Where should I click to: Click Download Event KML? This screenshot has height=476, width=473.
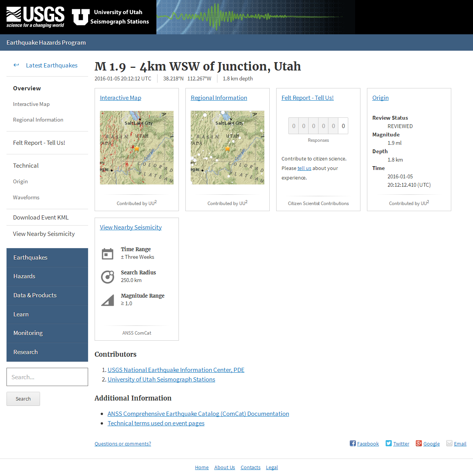(x=41, y=217)
